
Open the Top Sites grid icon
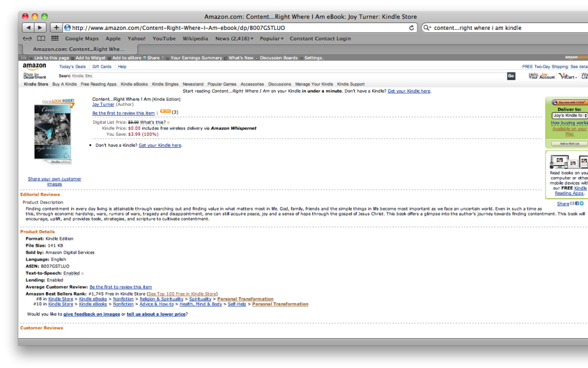coord(55,39)
